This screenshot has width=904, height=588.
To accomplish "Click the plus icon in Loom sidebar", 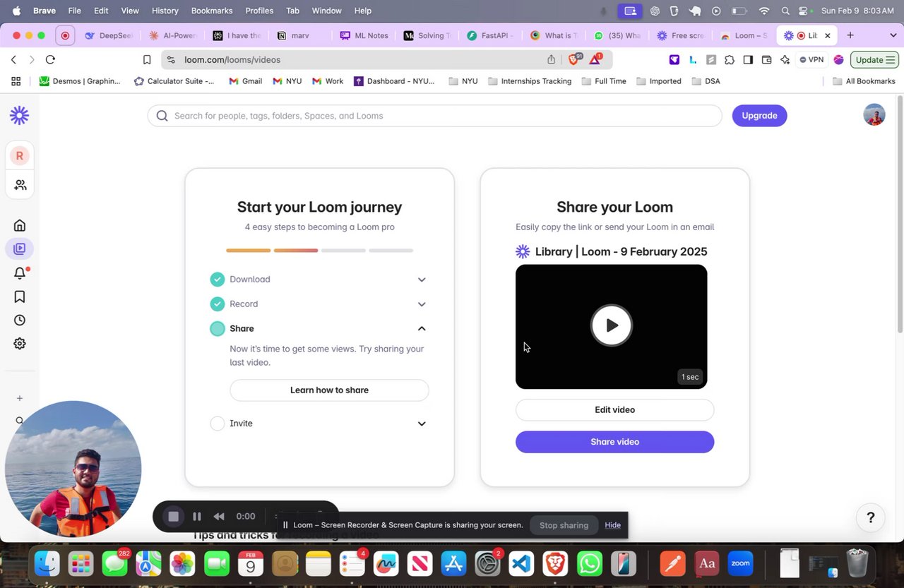I will [20, 398].
